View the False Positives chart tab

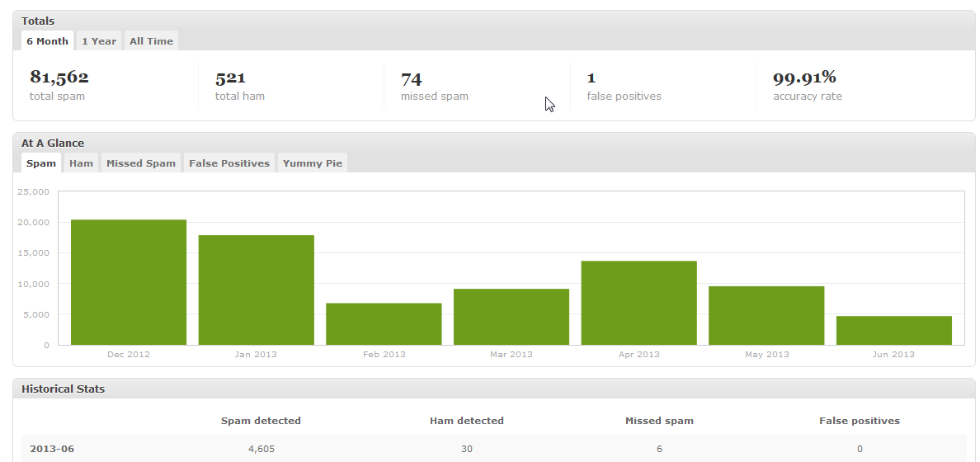pyautogui.click(x=229, y=163)
